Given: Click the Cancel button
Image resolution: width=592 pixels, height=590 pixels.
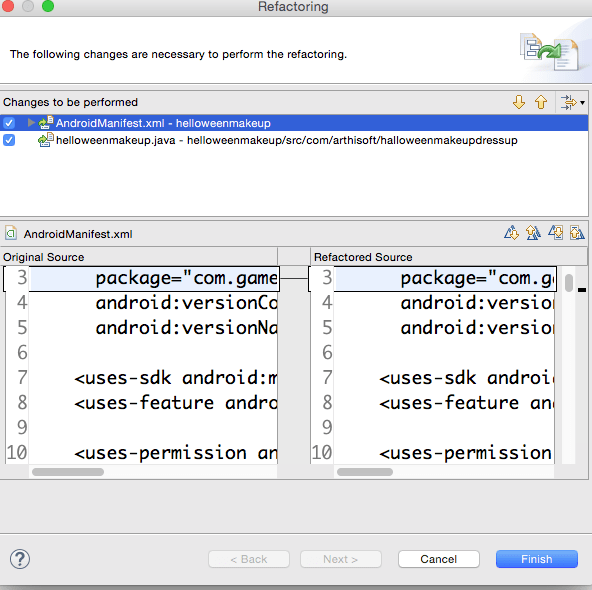Looking at the screenshot, I should pos(439,559).
